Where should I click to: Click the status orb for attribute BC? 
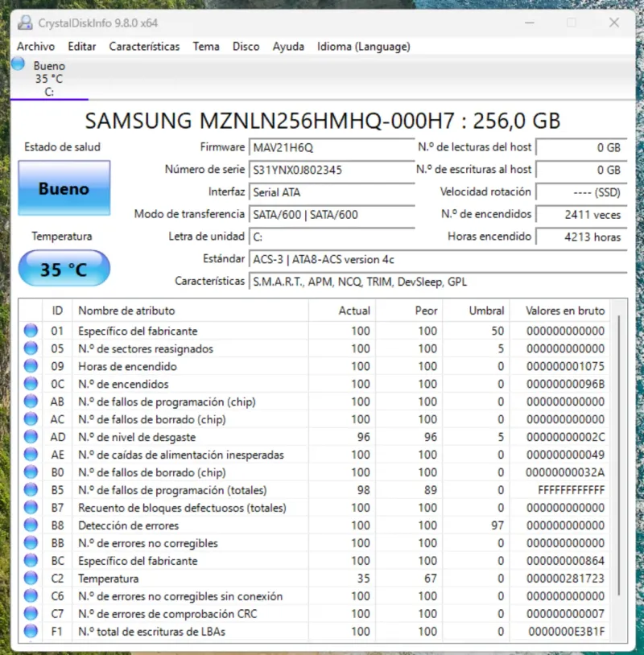point(31,560)
